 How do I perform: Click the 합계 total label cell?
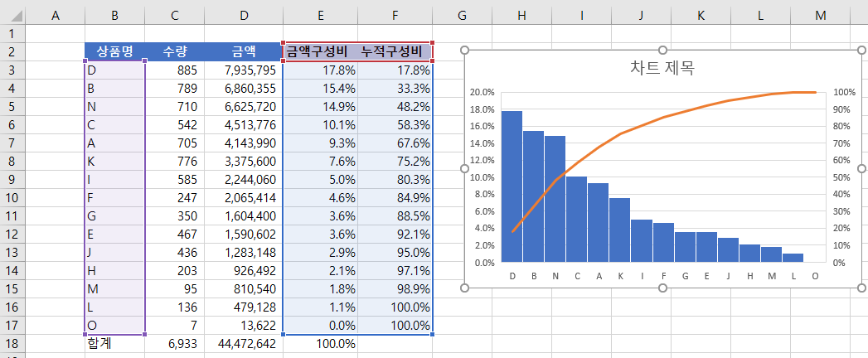coord(114,343)
